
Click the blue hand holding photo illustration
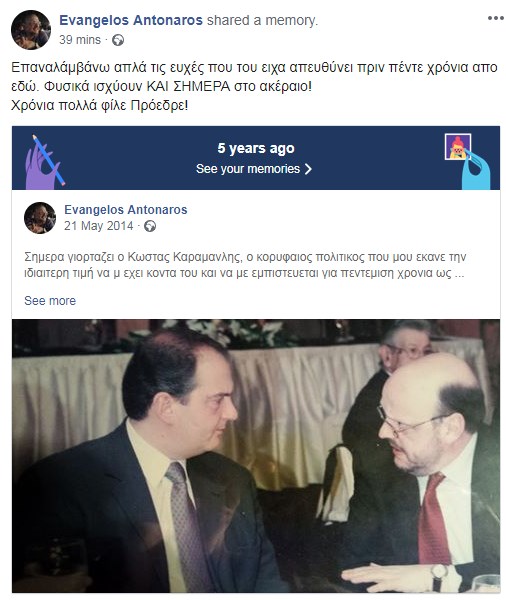468,161
